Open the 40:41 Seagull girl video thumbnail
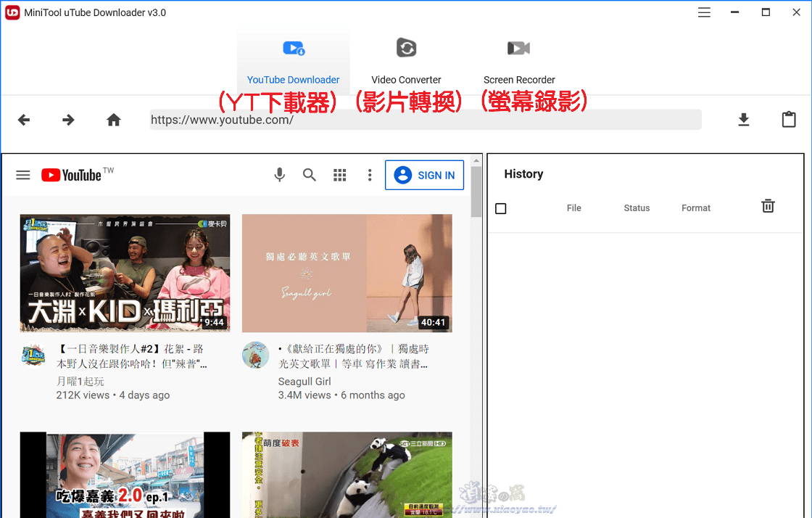This screenshot has height=518, width=812. click(347, 273)
